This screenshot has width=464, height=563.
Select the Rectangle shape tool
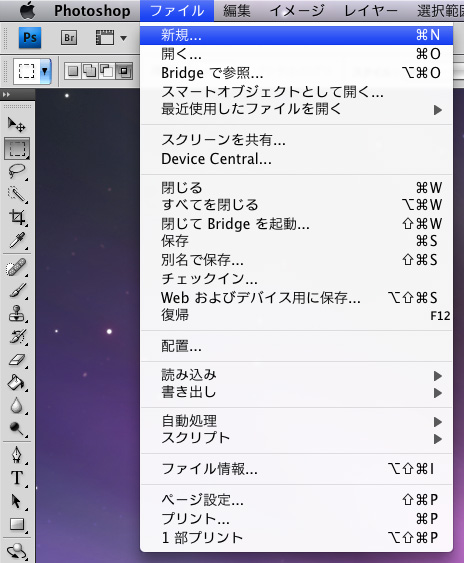[x=17, y=524]
